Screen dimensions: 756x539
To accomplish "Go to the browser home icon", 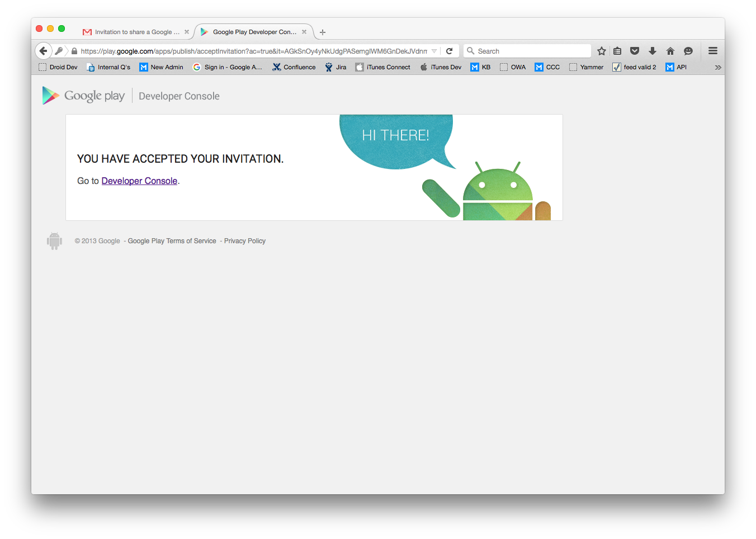I will (x=670, y=51).
